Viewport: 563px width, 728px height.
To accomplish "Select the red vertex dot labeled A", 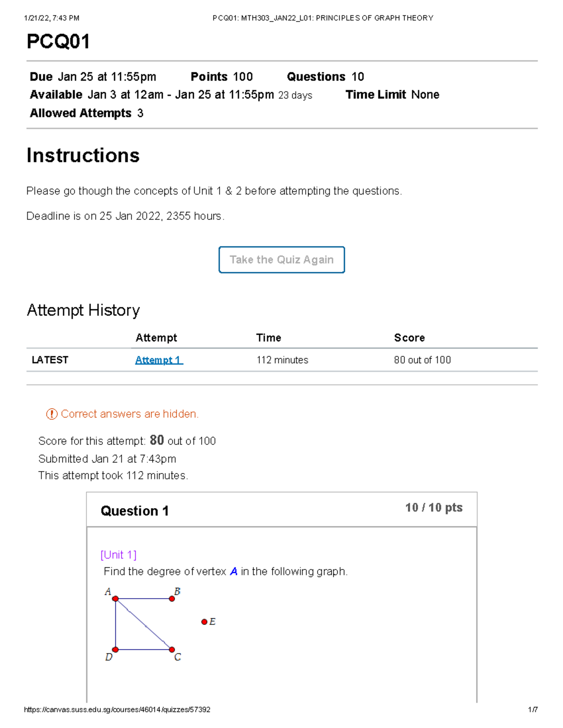I will coord(115,598).
